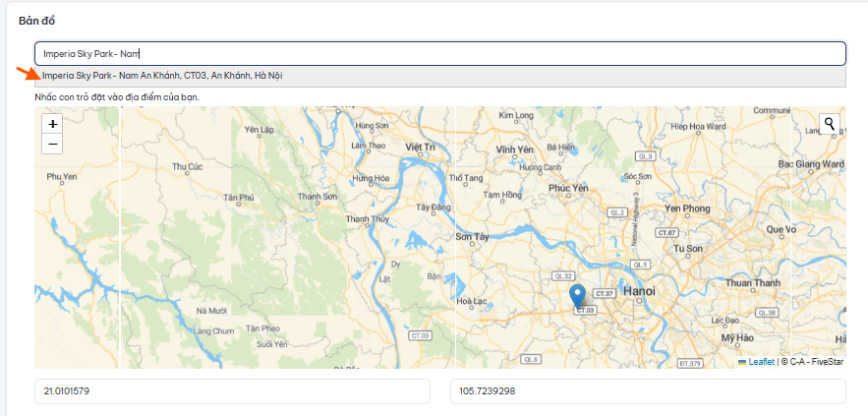
Task: Click the blue location pin marker
Action: coord(577,296)
